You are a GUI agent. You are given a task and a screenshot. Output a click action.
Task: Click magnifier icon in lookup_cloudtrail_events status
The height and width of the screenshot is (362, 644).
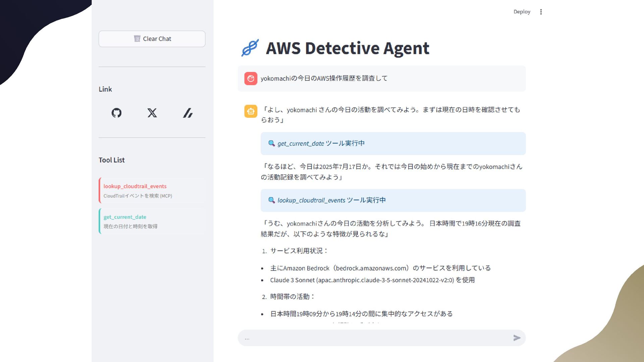point(271,200)
